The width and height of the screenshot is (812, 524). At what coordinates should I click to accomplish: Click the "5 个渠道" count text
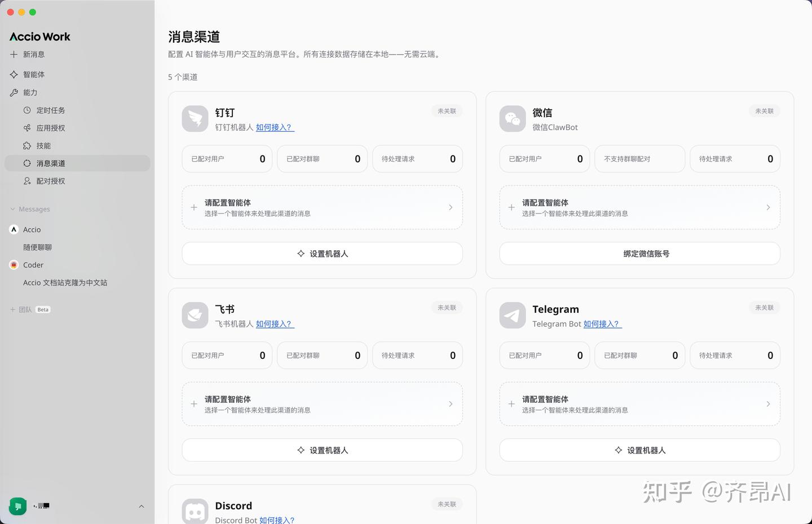click(x=183, y=77)
